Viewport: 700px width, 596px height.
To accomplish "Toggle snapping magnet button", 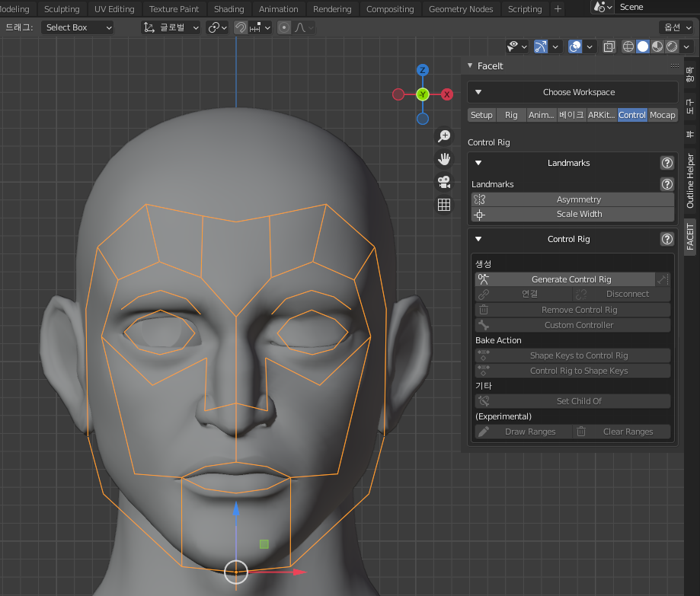I will click(240, 27).
